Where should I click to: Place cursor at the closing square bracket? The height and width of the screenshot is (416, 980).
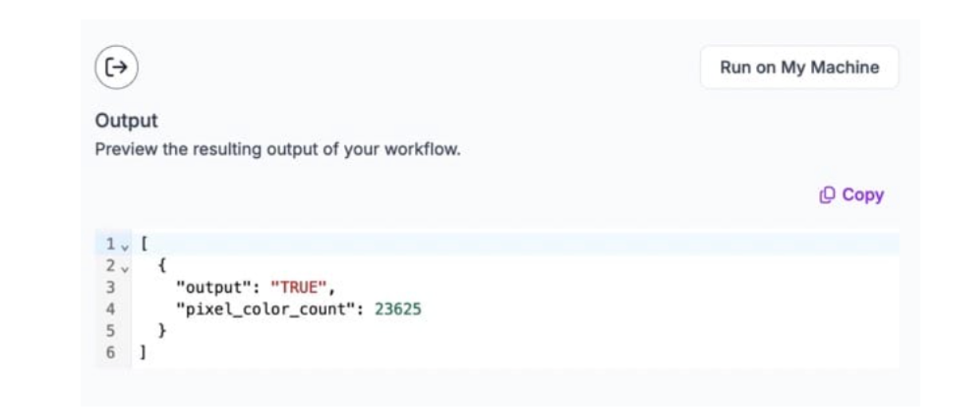[x=143, y=351]
